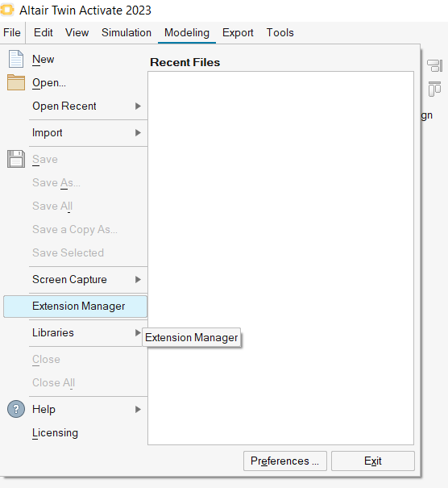The image size is (448, 488).
Task: Switch to the Modeling tab
Action: (x=187, y=32)
